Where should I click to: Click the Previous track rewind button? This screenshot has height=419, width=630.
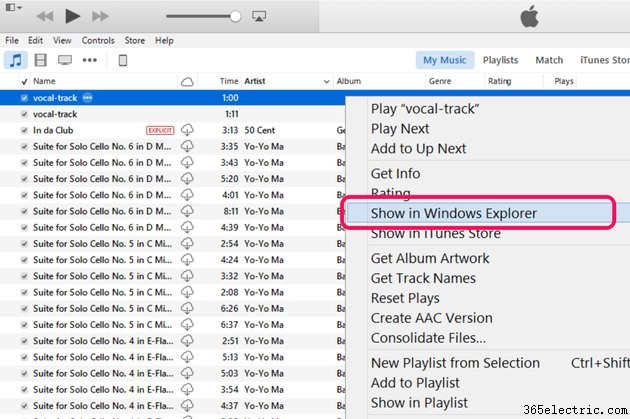tap(45, 16)
